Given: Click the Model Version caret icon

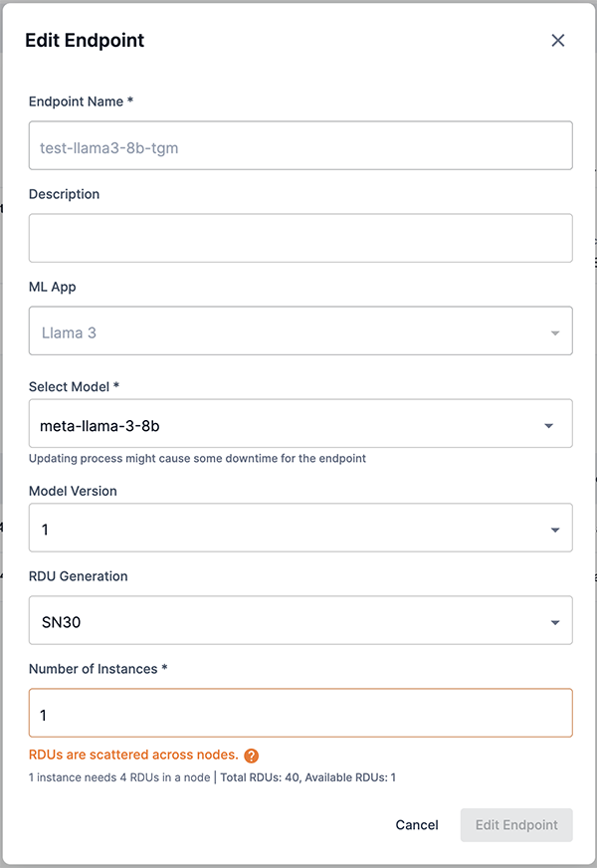Looking at the screenshot, I should 555,530.
